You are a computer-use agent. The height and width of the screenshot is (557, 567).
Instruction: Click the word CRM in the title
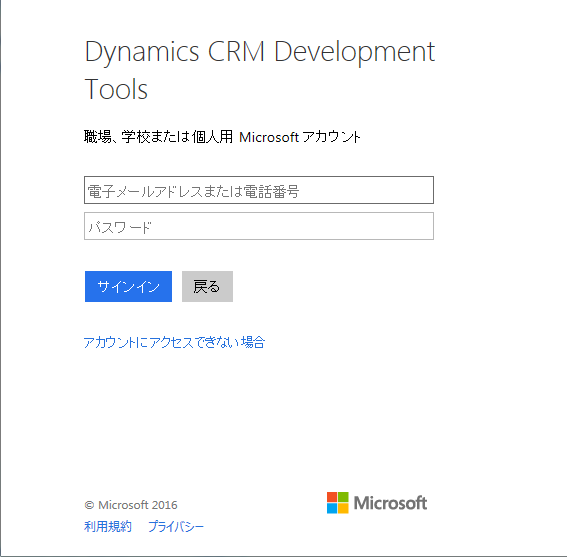236,51
